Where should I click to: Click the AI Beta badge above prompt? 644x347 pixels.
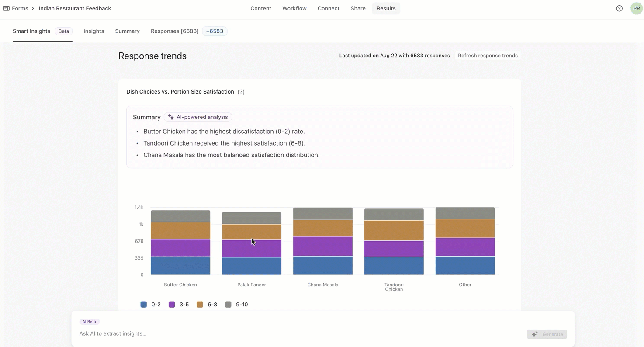tap(89, 322)
